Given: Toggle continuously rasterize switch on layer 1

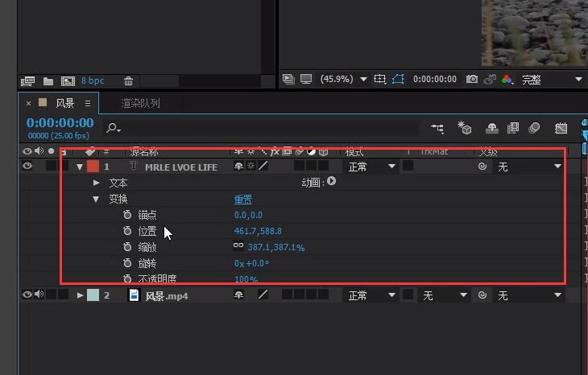Looking at the screenshot, I should coord(251,166).
